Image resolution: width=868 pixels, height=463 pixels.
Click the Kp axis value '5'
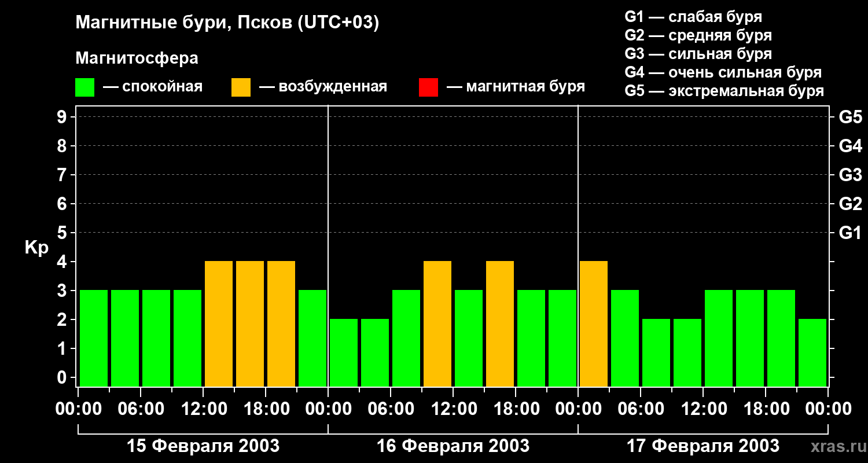tap(63, 233)
